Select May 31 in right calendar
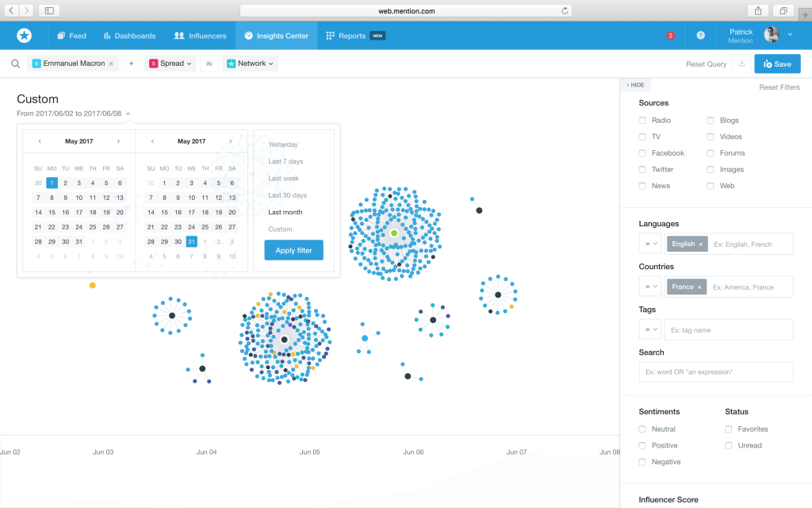Screen dimensions: 812x508 [192, 241]
